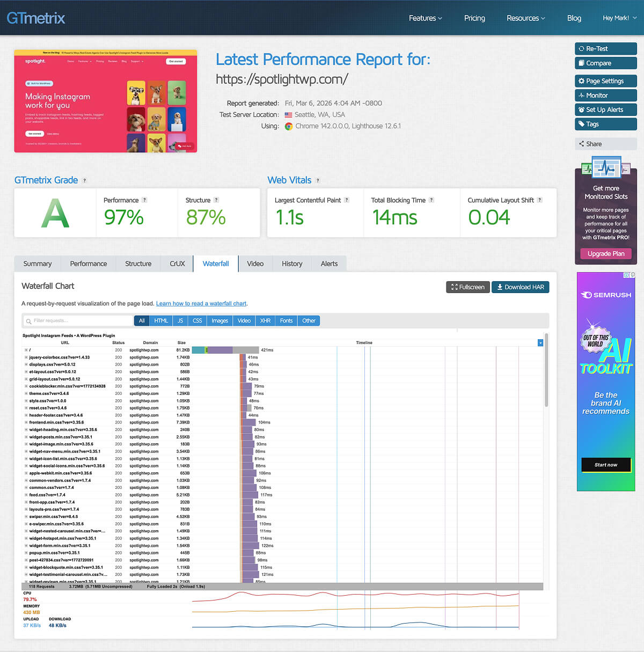This screenshot has width=644, height=652.
Task: Filter waterfall by JS requests
Action: 180,321
